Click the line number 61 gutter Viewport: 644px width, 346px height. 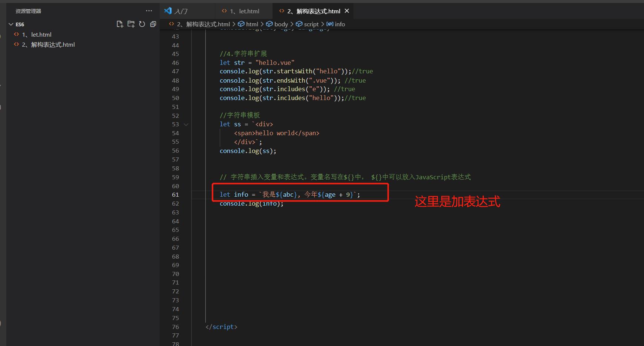(175, 194)
